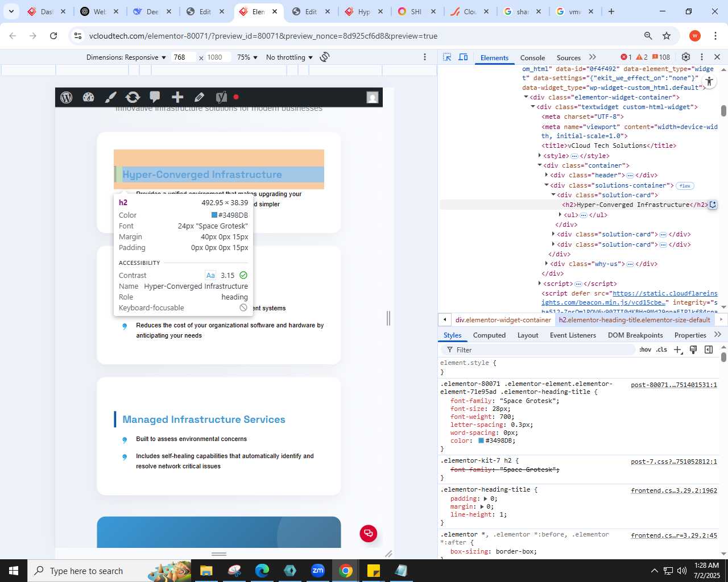The height and width of the screenshot is (582, 728).
Task: Click the width input showing 768
Action: [184, 57]
